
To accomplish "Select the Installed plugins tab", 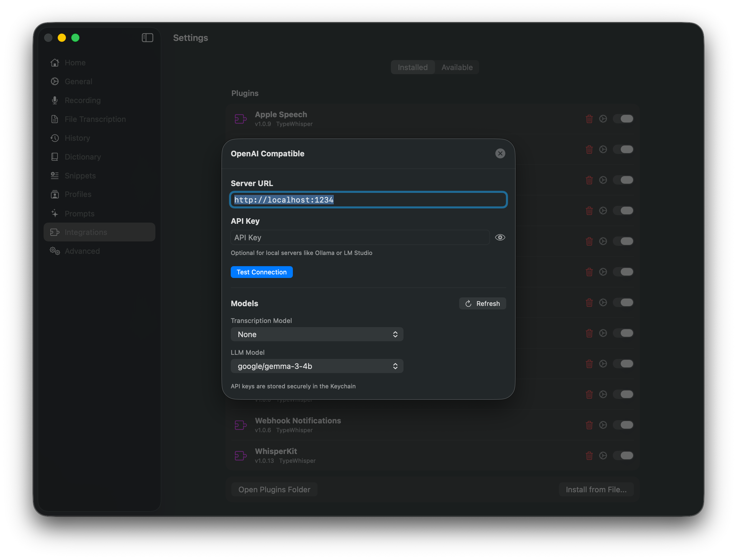I will tap(412, 67).
